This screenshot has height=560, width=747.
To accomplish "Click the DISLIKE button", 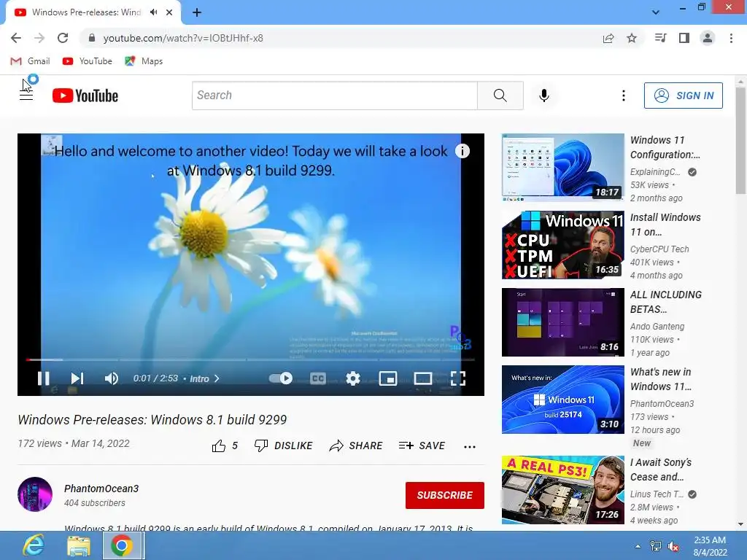I will coord(284,446).
